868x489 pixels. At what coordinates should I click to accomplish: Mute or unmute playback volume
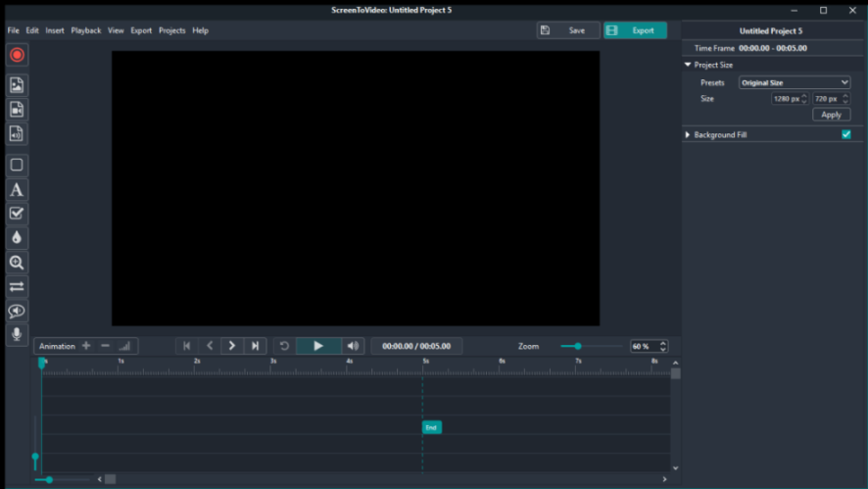pos(353,346)
